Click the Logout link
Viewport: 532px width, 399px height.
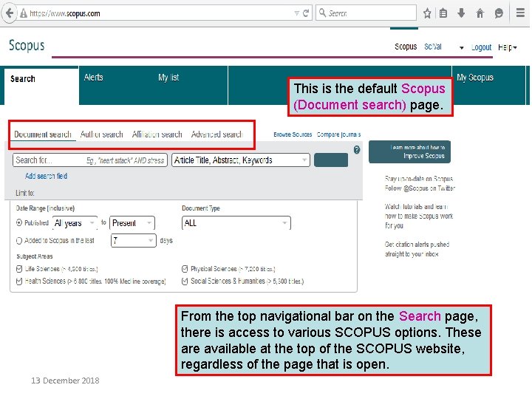[481, 47]
